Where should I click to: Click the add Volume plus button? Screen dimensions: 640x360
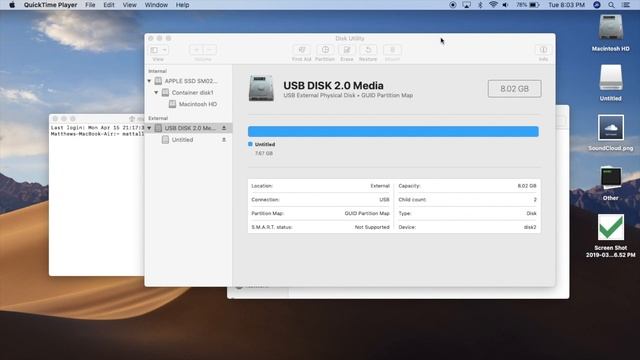coord(196,50)
